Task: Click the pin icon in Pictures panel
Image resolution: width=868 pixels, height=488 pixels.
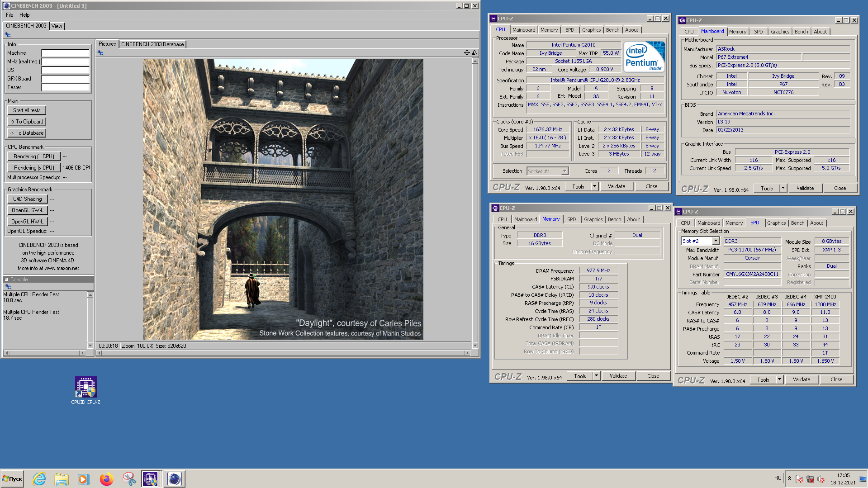Action: pyautogui.click(x=100, y=53)
